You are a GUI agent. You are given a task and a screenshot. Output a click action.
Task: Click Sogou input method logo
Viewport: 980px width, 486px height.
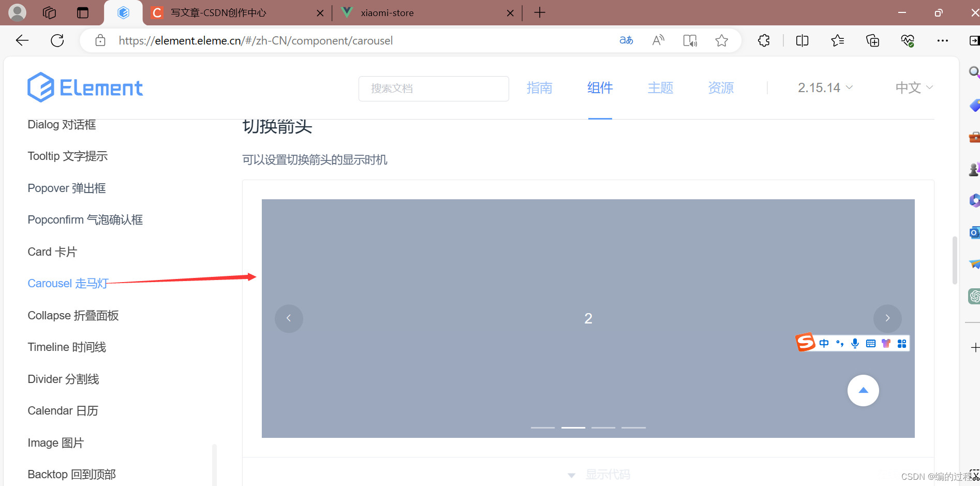click(805, 342)
